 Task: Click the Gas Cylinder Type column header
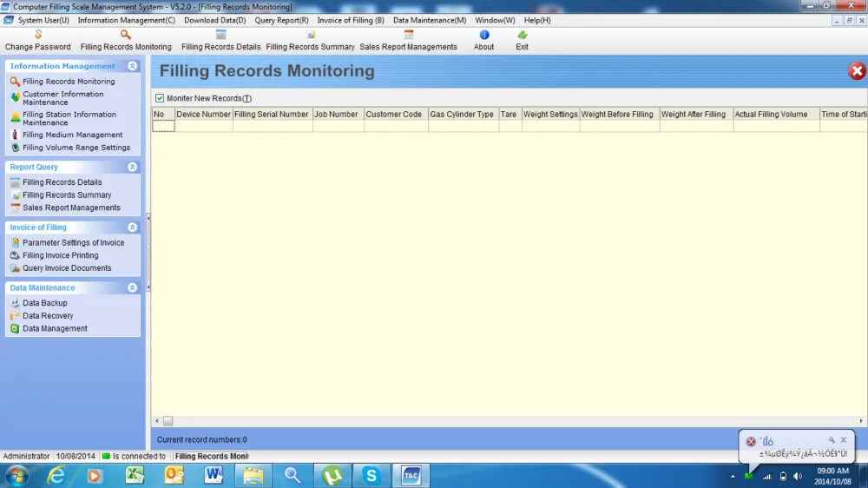tap(462, 115)
